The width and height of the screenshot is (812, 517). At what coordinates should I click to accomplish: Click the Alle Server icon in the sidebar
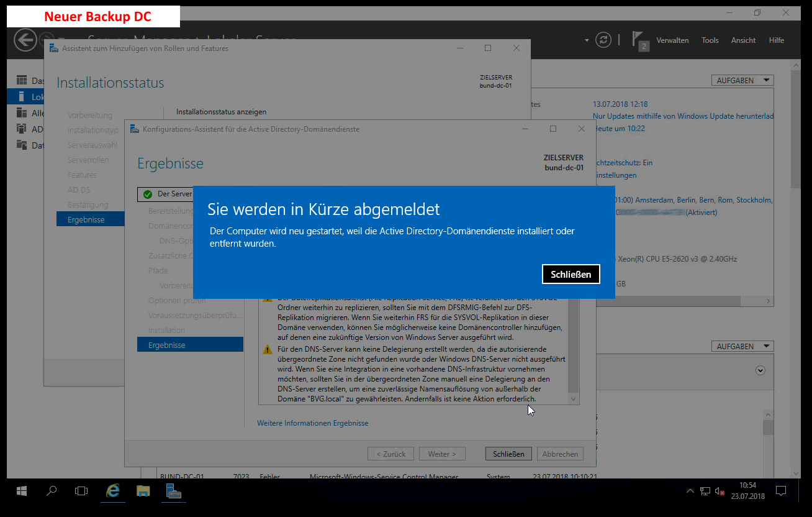[22, 112]
